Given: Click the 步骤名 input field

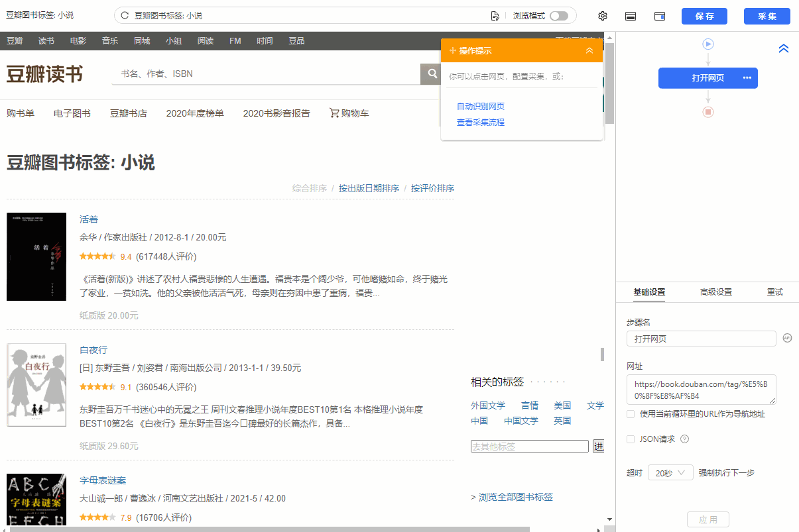Looking at the screenshot, I should [701, 339].
